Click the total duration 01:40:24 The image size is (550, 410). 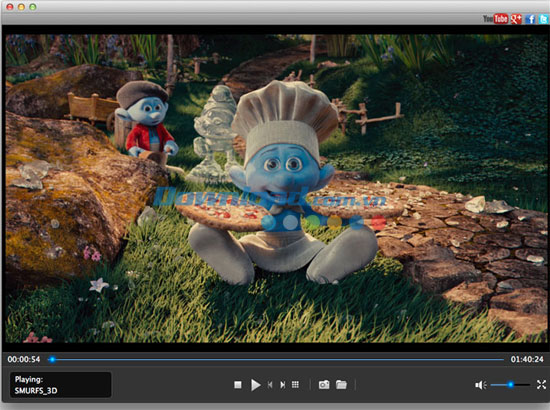(x=527, y=359)
